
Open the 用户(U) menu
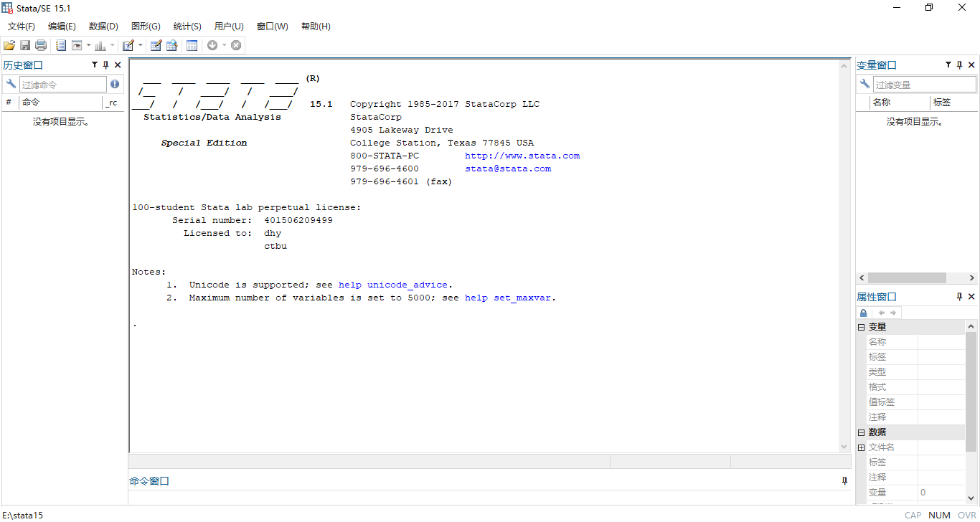tap(229, 27)
